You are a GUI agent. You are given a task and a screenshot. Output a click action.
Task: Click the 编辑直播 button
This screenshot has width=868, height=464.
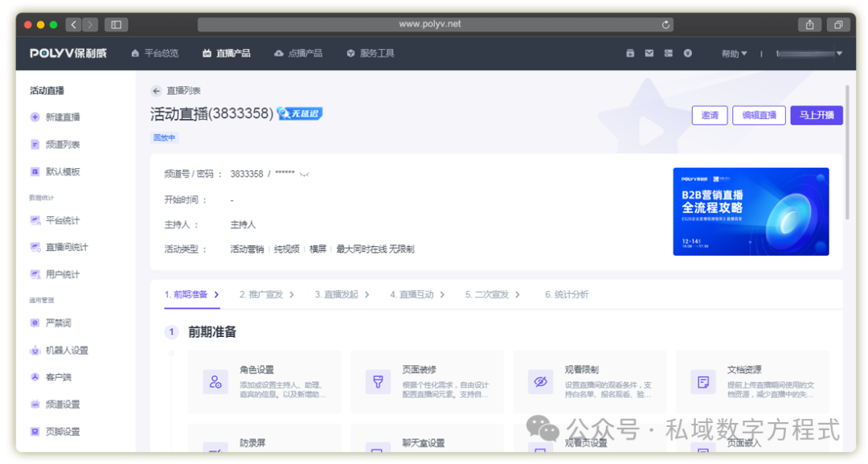tap(759, 114)
